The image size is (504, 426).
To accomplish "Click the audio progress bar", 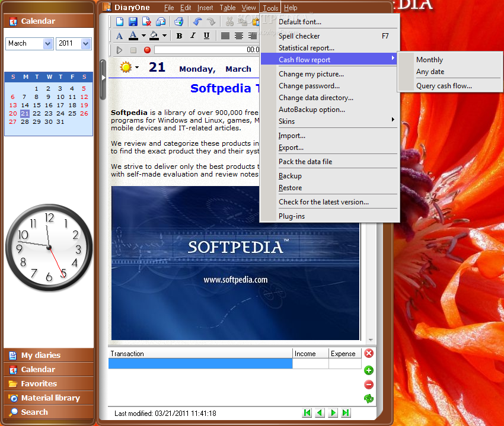I will click(207, 50).
